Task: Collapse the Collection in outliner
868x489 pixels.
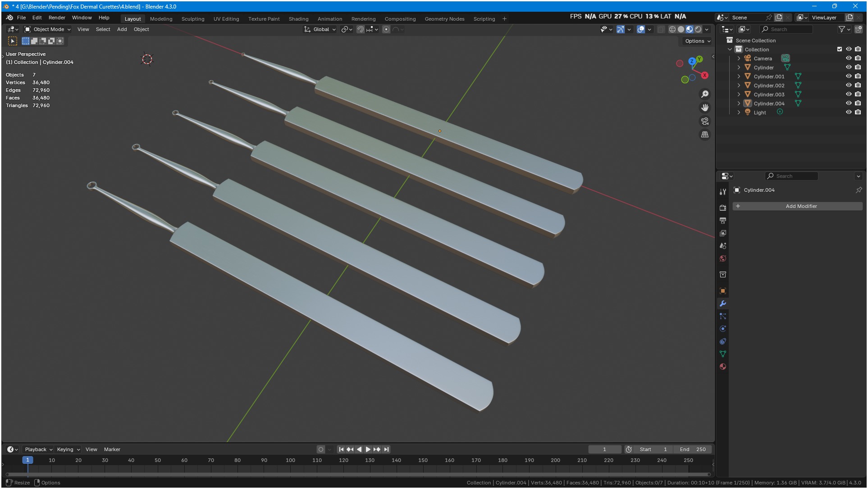Action: [730, 50]
